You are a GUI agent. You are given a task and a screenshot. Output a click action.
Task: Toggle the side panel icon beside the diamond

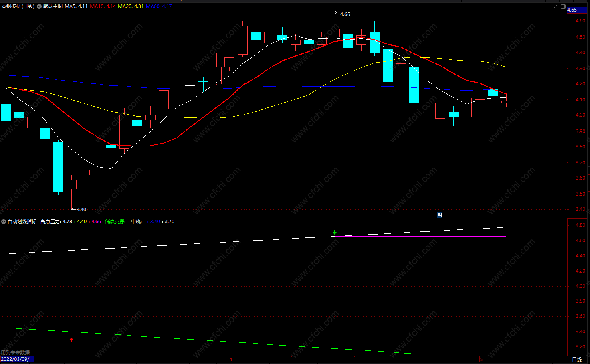(563, 6)
